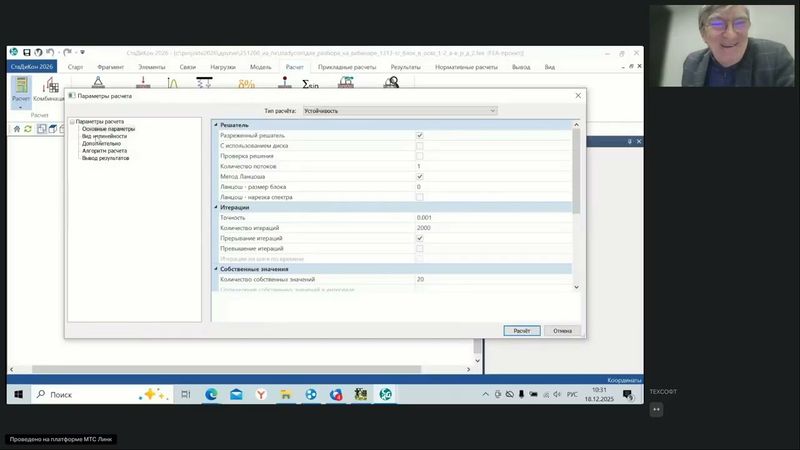Uncheck Разреженный решатель checkbox
Image resolution: width=800 pixels, height=450 pixels.
click(x=420, y=135)
